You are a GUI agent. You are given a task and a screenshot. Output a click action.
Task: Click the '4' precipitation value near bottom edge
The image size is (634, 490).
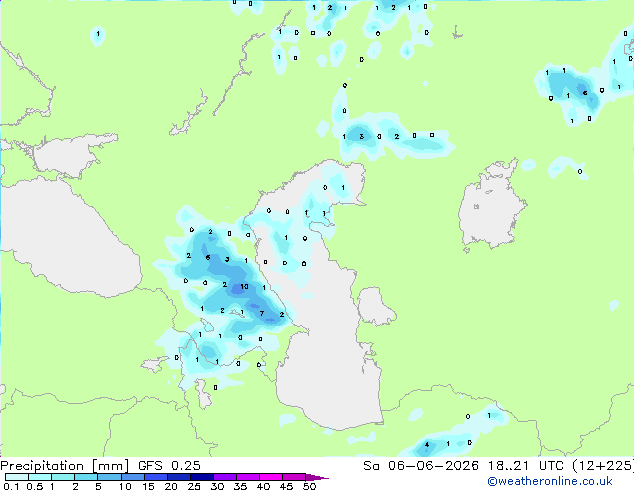click(427, 445)
